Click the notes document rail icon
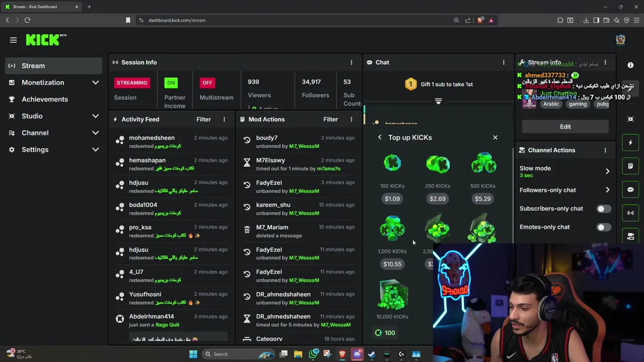 pos(630,166)
